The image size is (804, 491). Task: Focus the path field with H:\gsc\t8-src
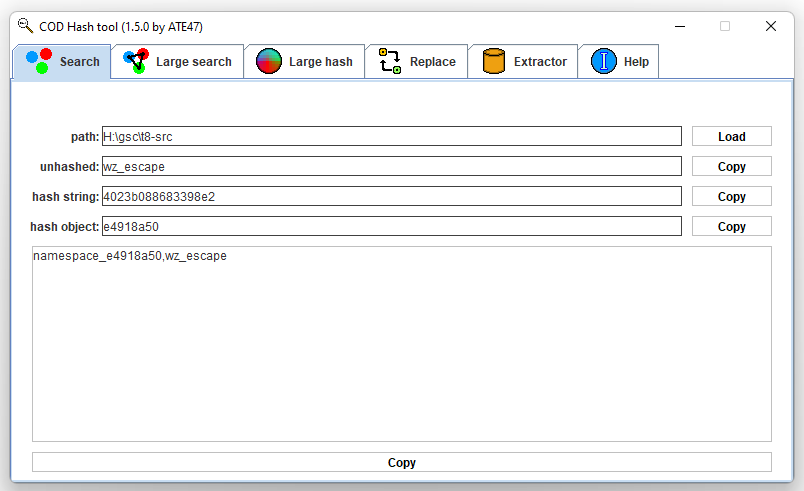click(x=392, y=136)
